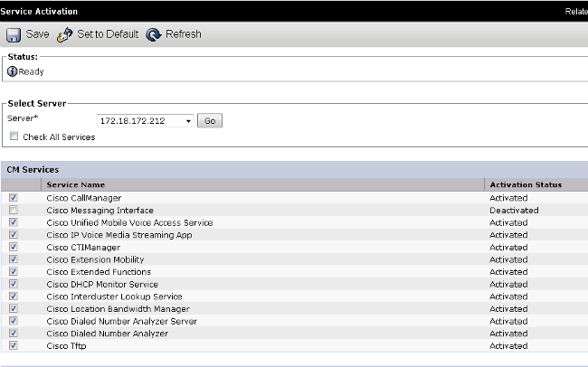Click the Cisco CallManager service name
588x367 pixels.
coord(84,198)
